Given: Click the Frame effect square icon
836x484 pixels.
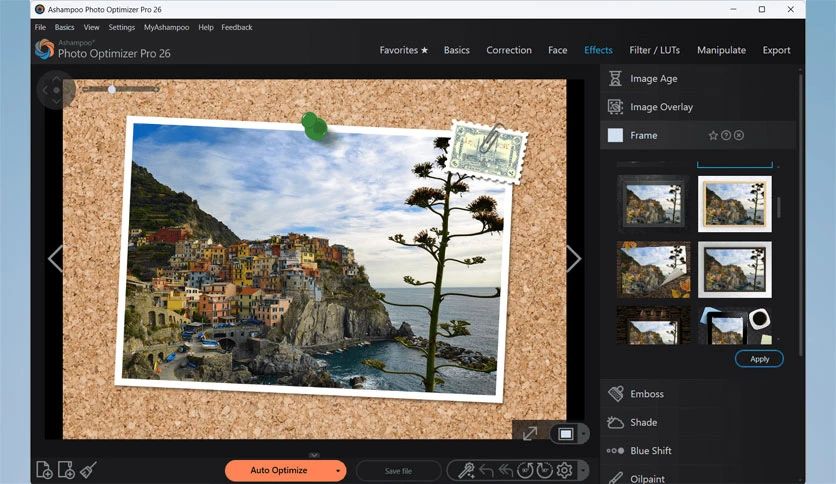Looking at the screenshot, I should click(615, 135).
